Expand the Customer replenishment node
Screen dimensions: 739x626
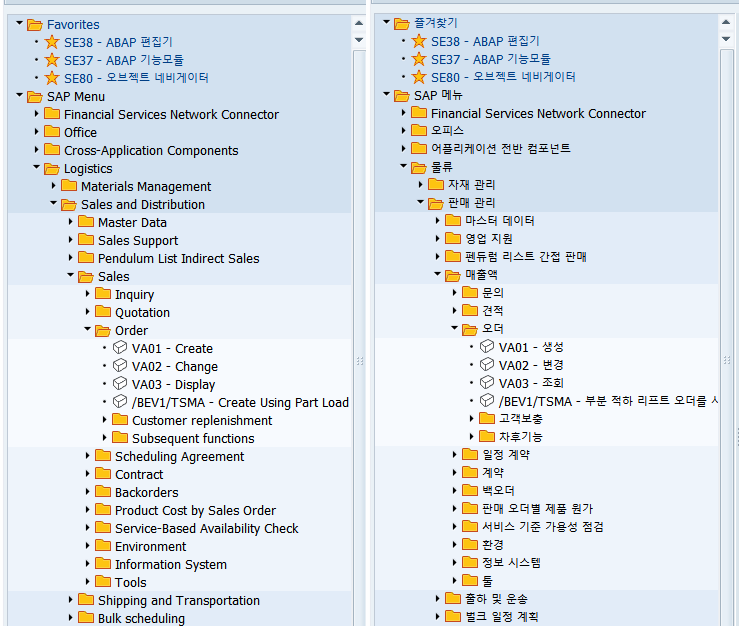104,420
